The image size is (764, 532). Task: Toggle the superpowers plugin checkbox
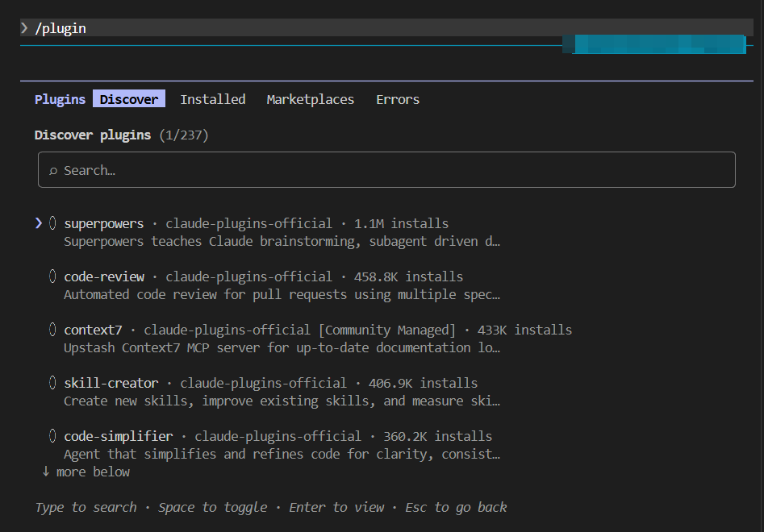pyautogui.click(x=52, y=223)
